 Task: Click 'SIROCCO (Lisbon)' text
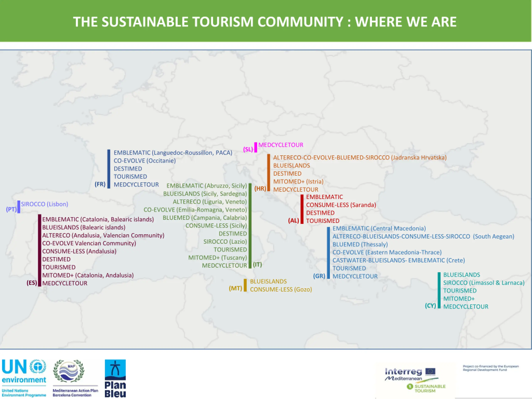pos(44,204)
